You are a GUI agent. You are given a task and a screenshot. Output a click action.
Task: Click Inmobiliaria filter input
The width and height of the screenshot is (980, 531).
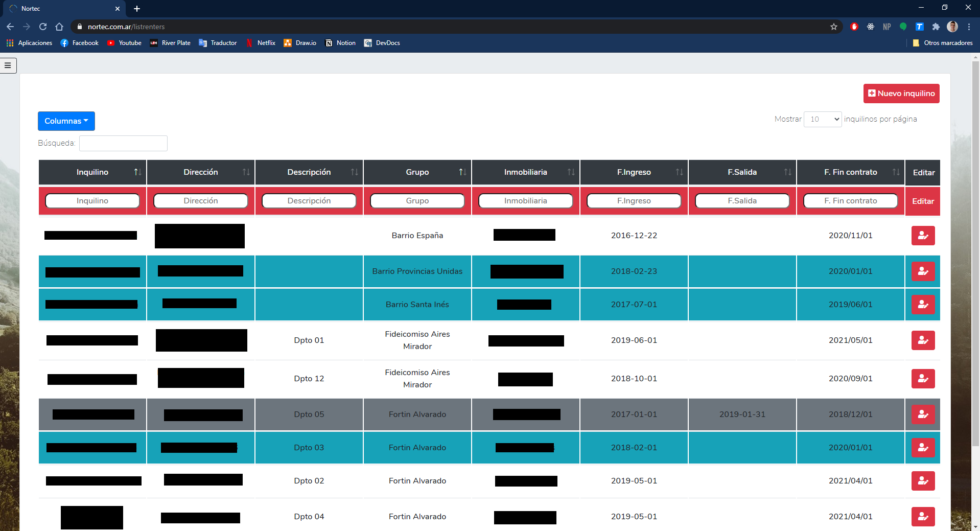526,201
